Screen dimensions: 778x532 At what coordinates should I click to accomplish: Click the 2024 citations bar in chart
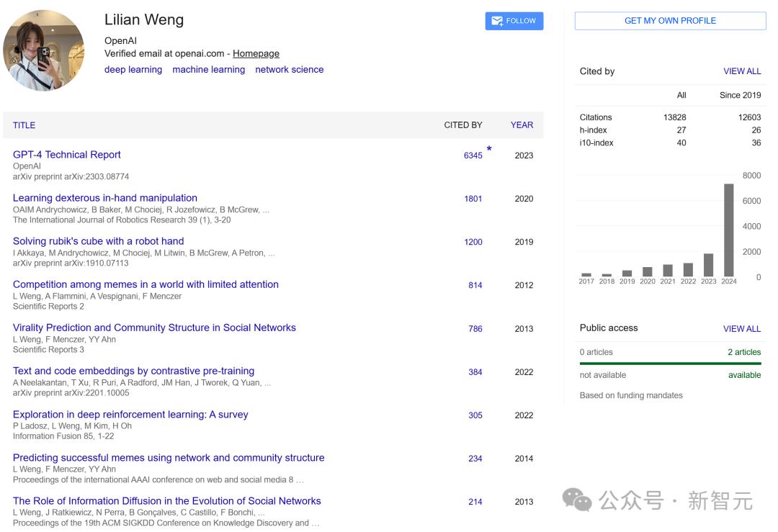[x=728, y=230]
